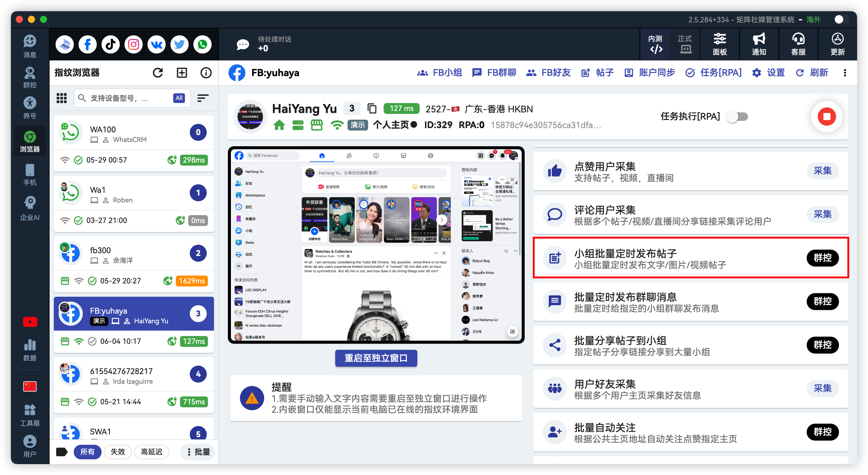Open the FB小组 tab
This screenshot has width=868, height=475.
(x=439, y=73)
